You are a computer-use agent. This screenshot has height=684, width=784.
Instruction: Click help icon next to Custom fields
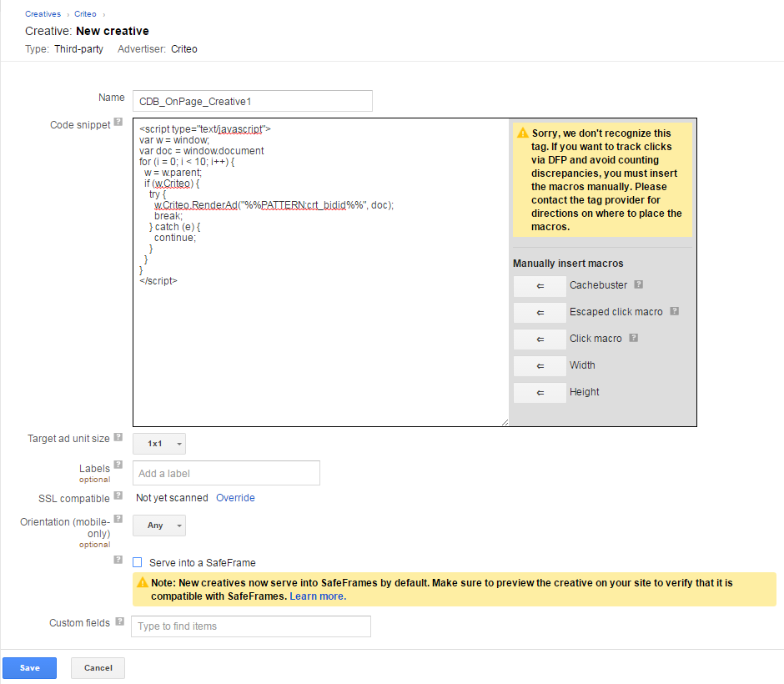click(x=119, y=621)
